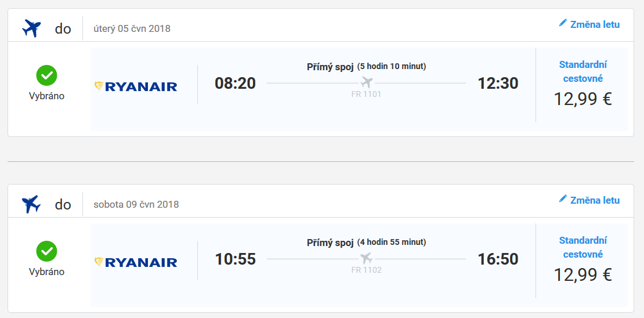Click the pencil icon on the return flight
The image size is (644, 318).
pyautogui.click(x=563, y=199)
